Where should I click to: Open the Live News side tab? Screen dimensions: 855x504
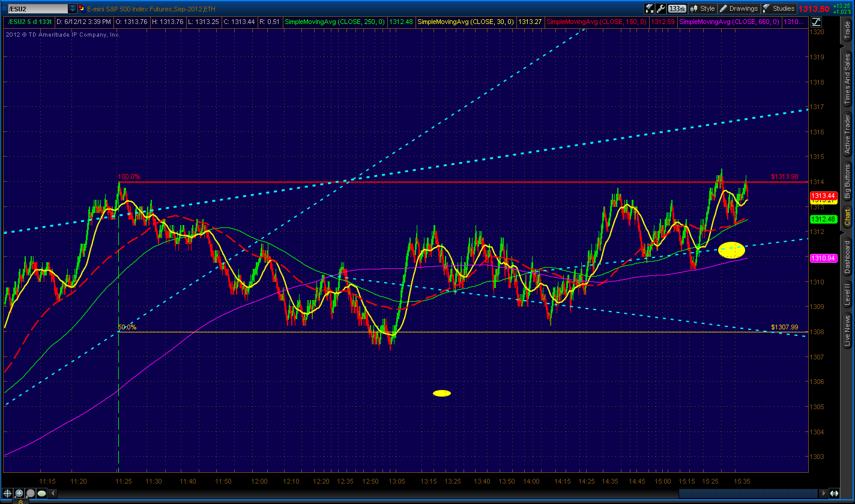click(x=847, y=331)
